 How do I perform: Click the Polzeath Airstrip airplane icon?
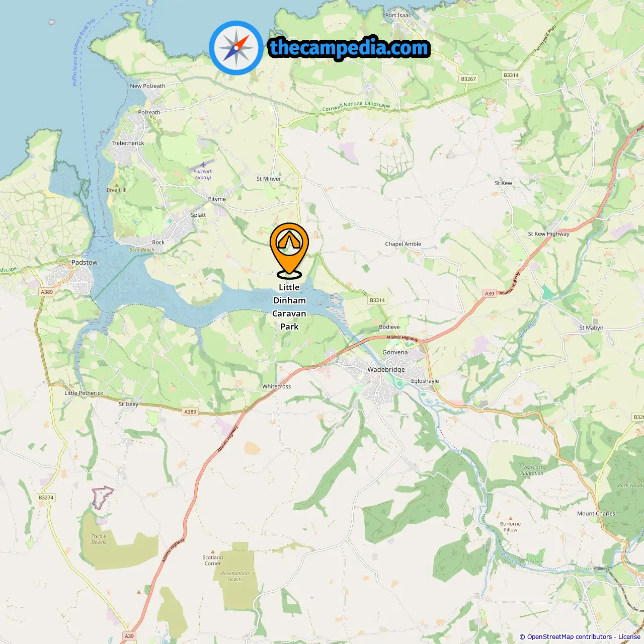[203, 165]
